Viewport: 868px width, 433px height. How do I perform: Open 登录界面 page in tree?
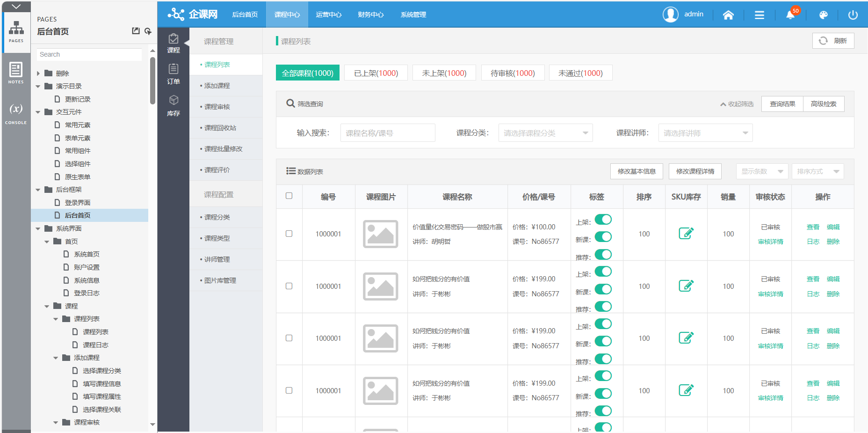point(78,203)
